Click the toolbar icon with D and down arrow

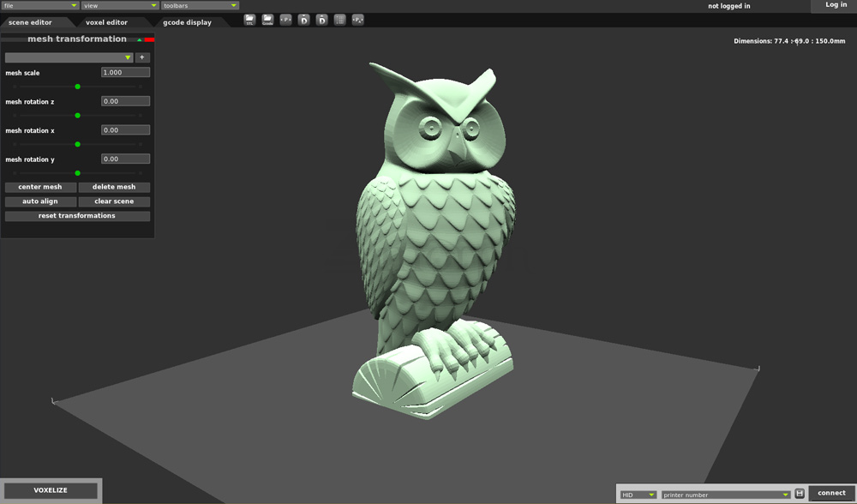pyautogui.click(x=303, y=19)
